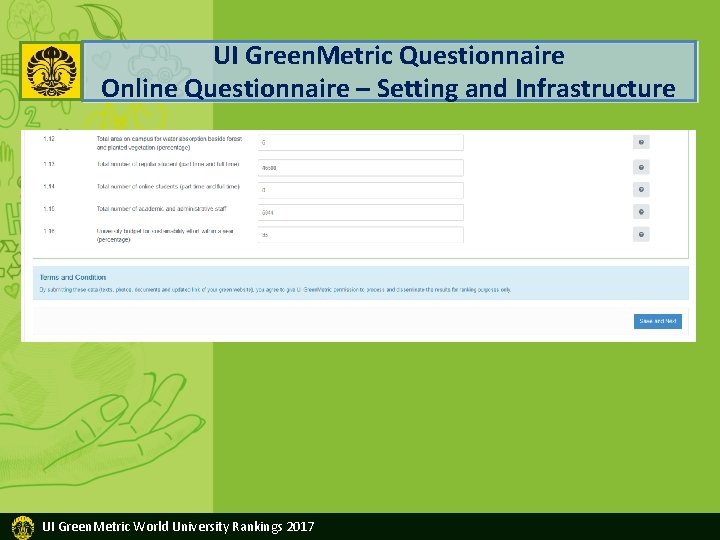
Task: Click the label 'Total number of academic and administrative staff'
Action: point(162,208)
